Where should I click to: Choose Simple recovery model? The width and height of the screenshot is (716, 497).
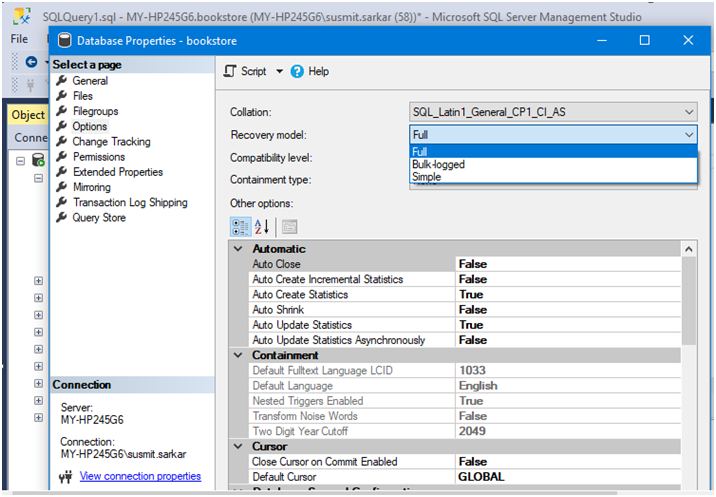553,177
